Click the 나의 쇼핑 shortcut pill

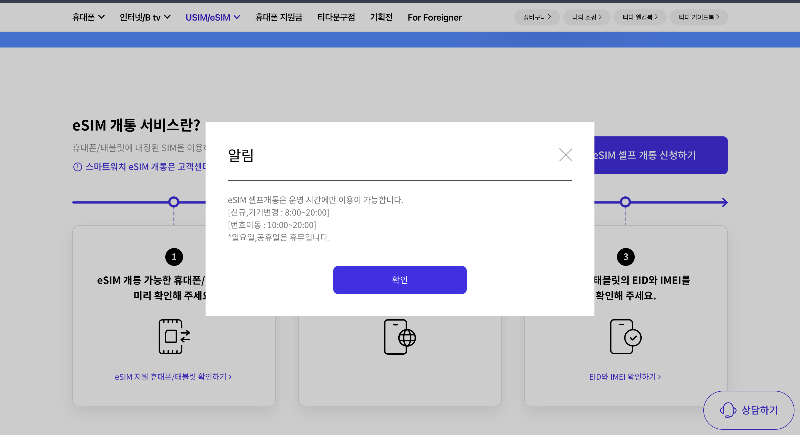coord(587,17)
